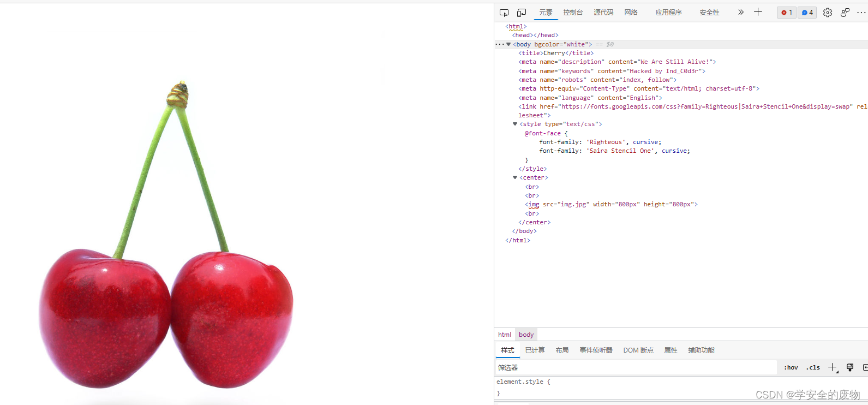
Task: Click the plus icon to add a tool tab
Action: tap(758, 12)
